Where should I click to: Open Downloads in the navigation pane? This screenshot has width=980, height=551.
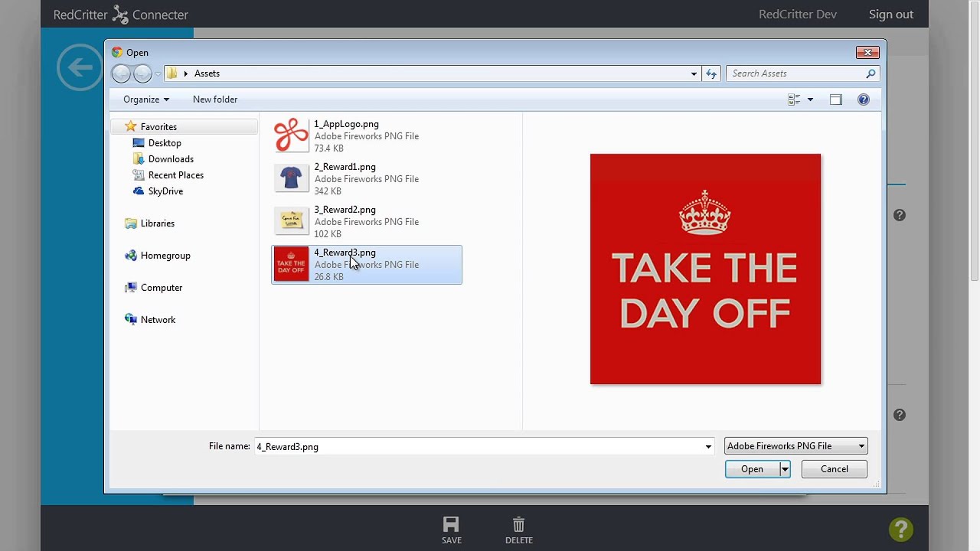[x=171, y=159]
